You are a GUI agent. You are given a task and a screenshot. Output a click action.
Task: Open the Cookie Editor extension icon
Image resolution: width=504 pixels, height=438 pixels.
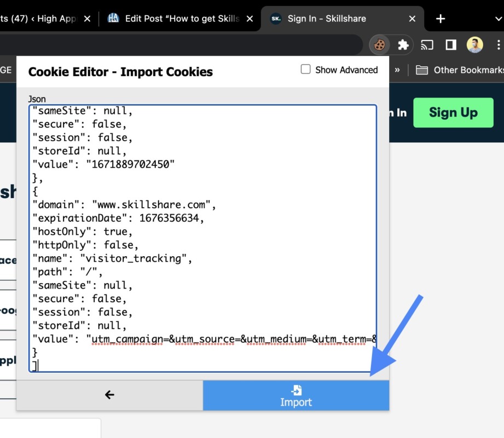point(379,45)
